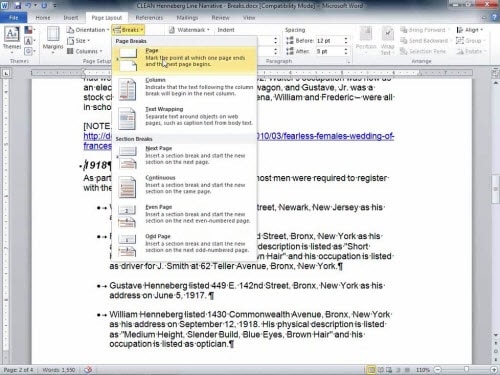The width and height of the screenshot is (500, 375).
Task: Switch to the Home tab
Action: point(43,18)
